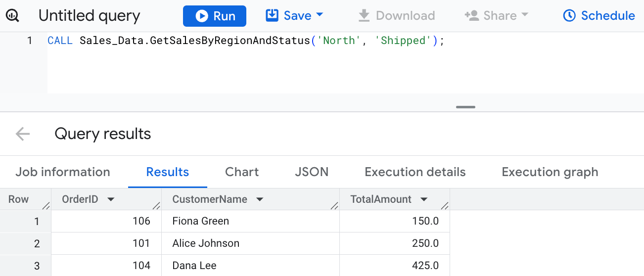
Task: Open the OrderID column sort dropdown
Action: [x=111, y=200]
